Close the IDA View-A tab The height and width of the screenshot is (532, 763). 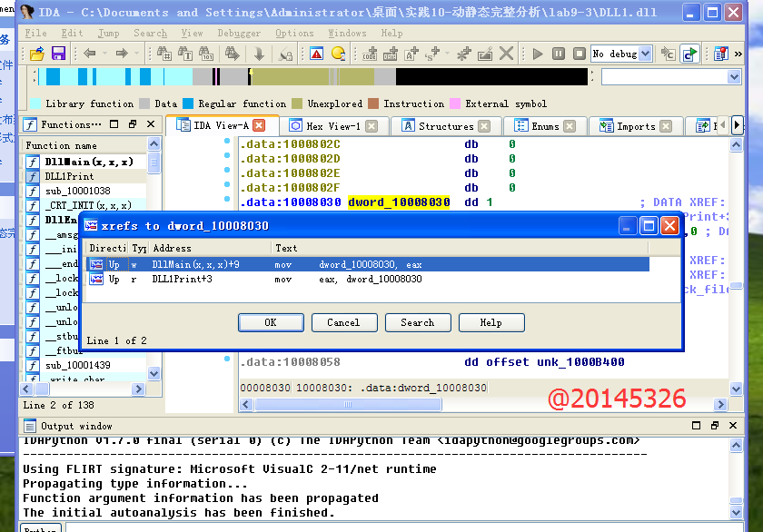click(259, 125)
